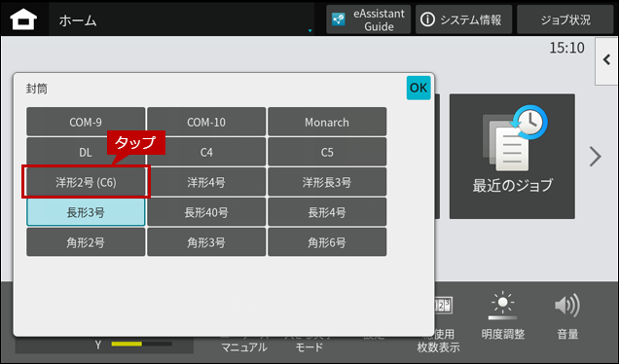Tap the brightness 明度調整 sun icon
The image size is (619, 364).
(502, 306)
